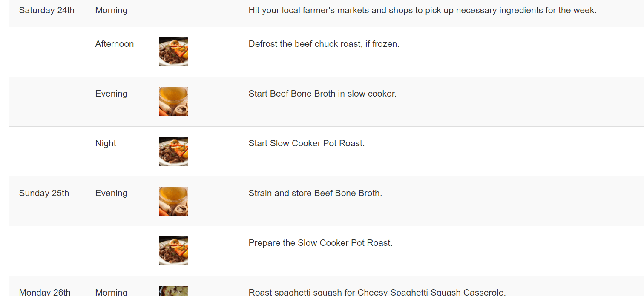Select 'Defrost the beef chuck roast, if frozen.'
The height and width of the screenshot is (296, 644).
point(324,44)
